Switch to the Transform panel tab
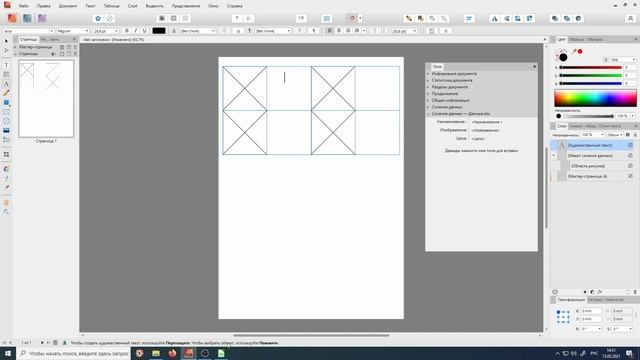The height and width of the screenshot is (360, 640). click(571, 300)
